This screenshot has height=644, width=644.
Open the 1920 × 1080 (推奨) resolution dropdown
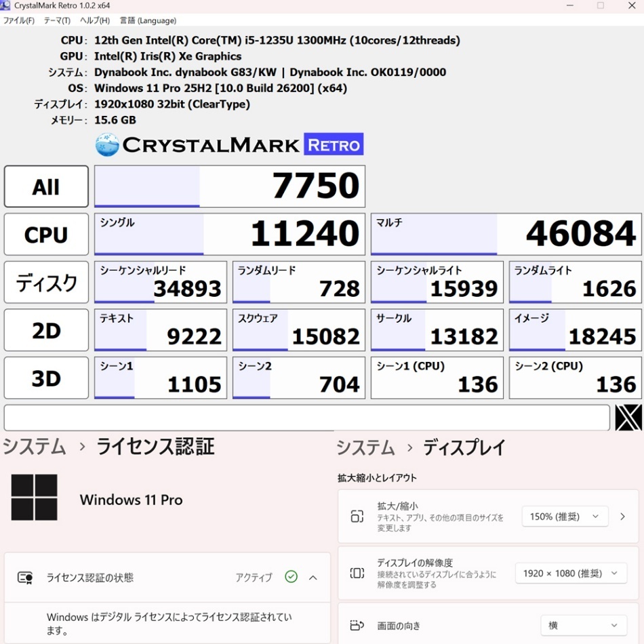pyautogui.click(x=571, y=573)
